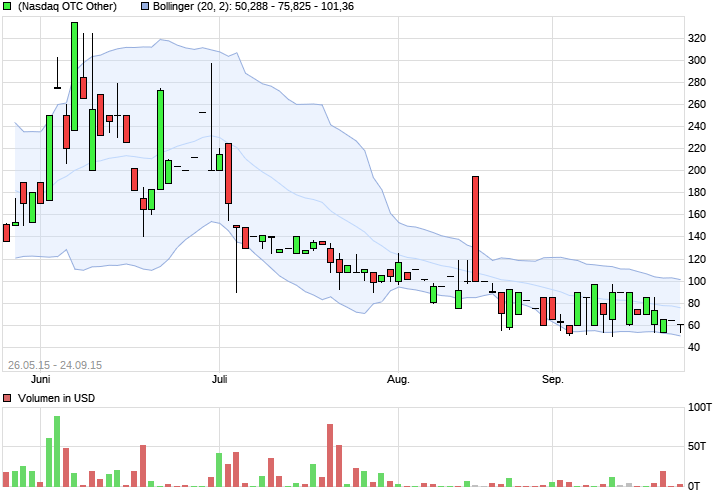Click the tallest green candlestick in early June
Image resolution: width=726 pixels, height=496 pixels.
pyautogui.click(x=74, y=76)
